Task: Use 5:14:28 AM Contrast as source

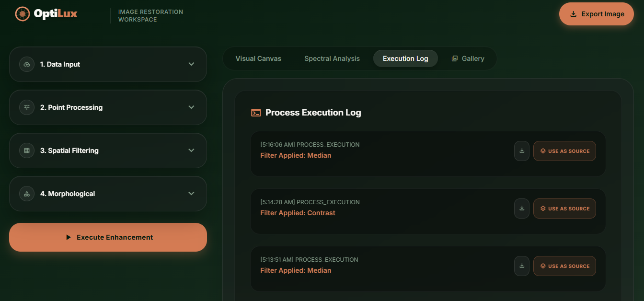Action: tap(564, 208)
